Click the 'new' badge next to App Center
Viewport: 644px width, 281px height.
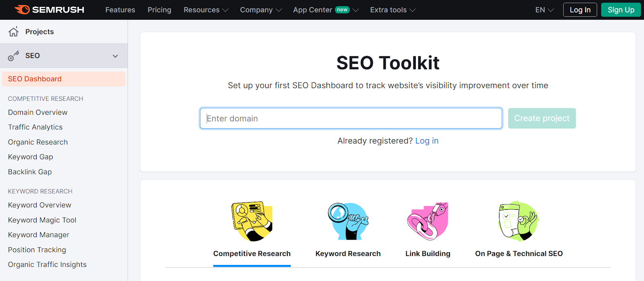[343, 10]
